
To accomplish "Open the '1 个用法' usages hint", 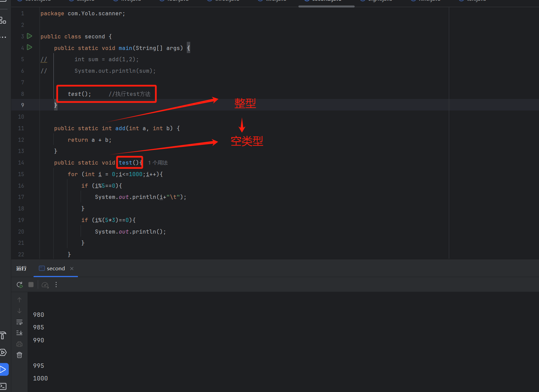I will (x=158, y=163).
